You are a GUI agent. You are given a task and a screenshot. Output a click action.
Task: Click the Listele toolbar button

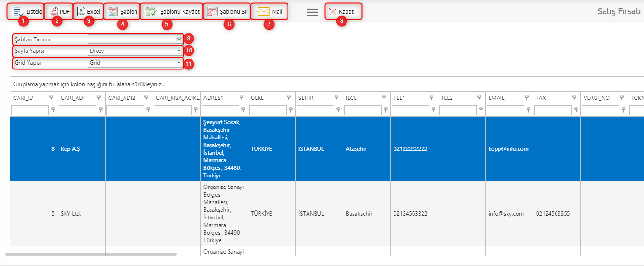coord(28,11)
